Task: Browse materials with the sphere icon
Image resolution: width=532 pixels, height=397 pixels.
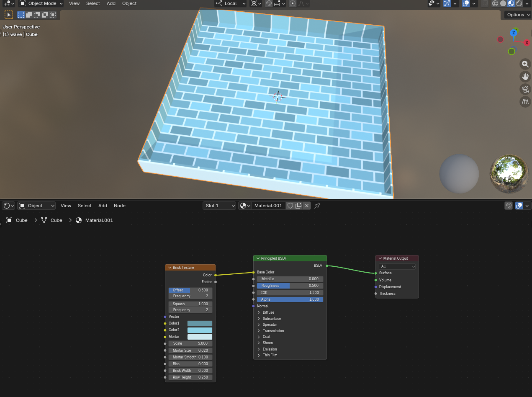Action: tap(245, 206)
